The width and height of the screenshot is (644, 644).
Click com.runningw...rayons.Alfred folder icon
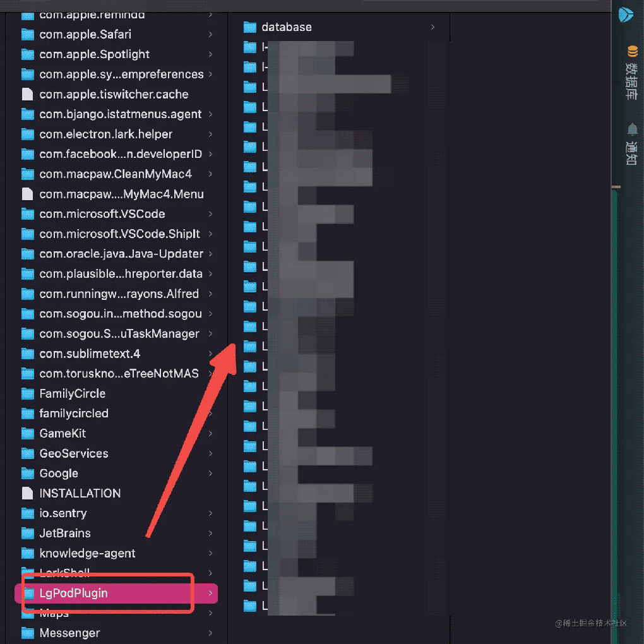[28, 294]
